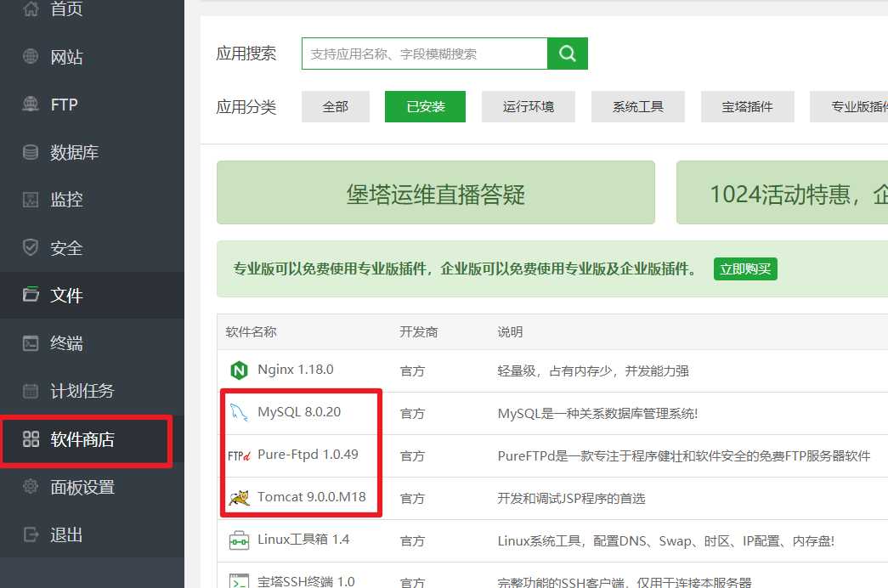Image resolution: width=888 pixels, height=588 pixels.
Task: Click the globe icon beside 网站
Action: [x=31, y=57]
